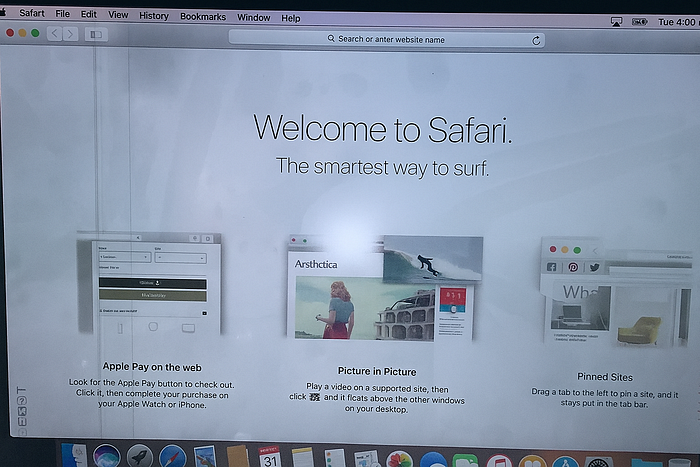Open Finder from the Dock

click(74, 455)
